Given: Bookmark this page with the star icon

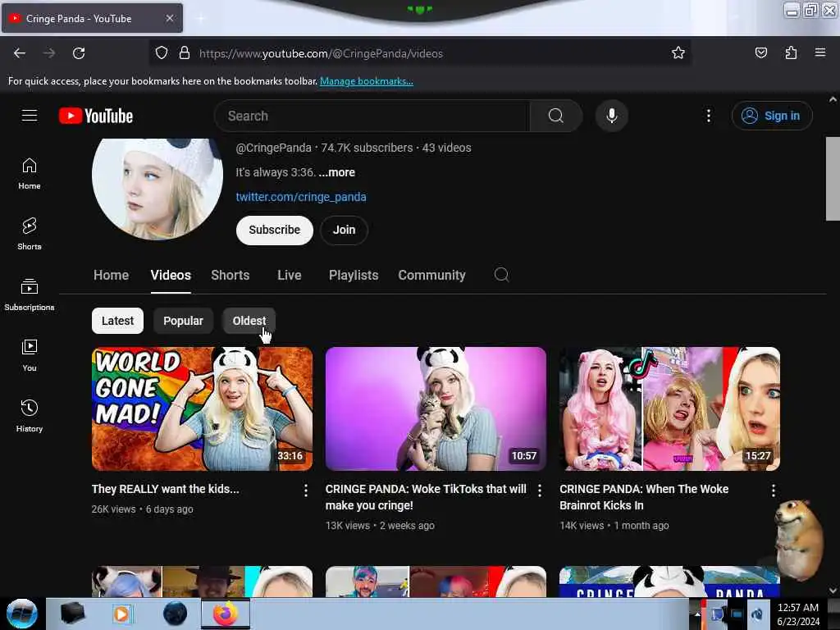Looking at the screenshot, I should (678, 52).
